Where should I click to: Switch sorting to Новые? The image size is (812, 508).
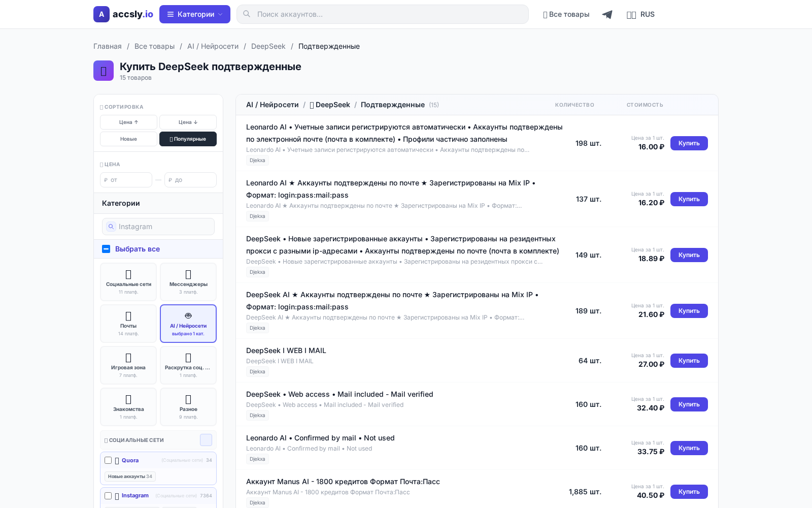(128, 138)
